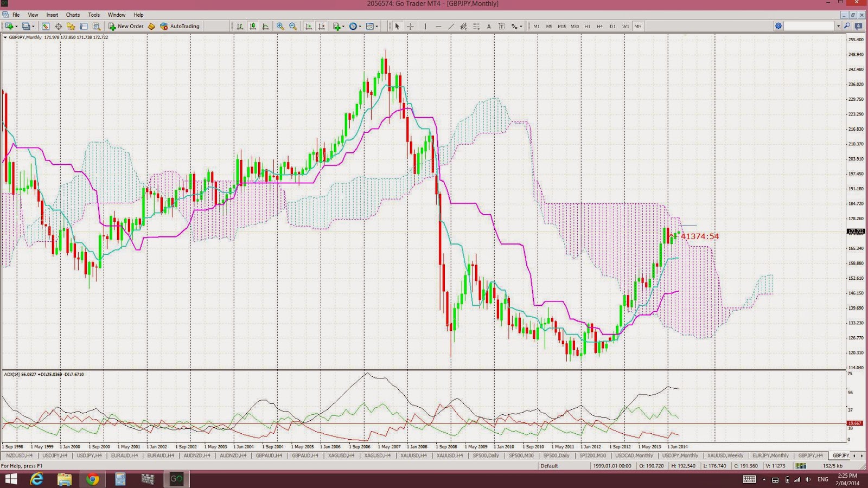Select the D1 timeframe
Screen dimensions: 868x488
click(612, 26)
